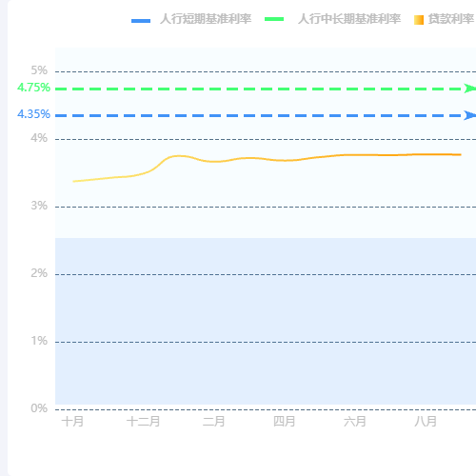Viewport: 476px width, 476px height.
Task: Click the 八月 x-axis label
Action: coord(426,422)
